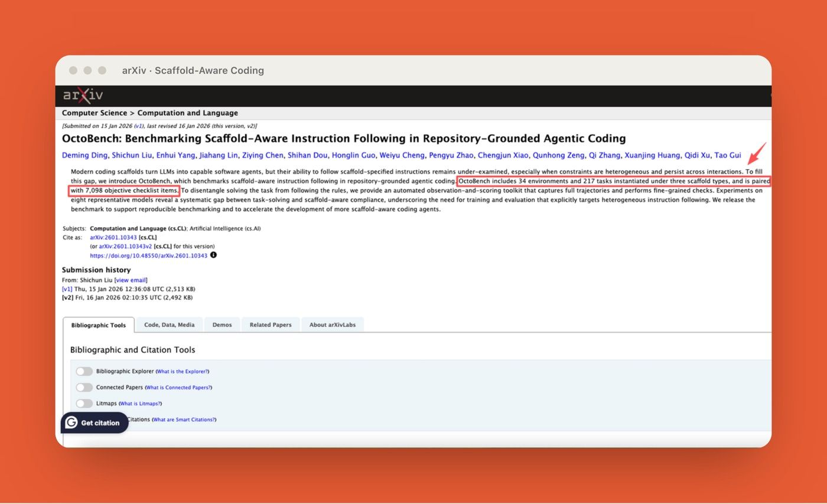The width and height of the screenshot is (827, 504).
Task: Click the view email link
Action: 131,280
